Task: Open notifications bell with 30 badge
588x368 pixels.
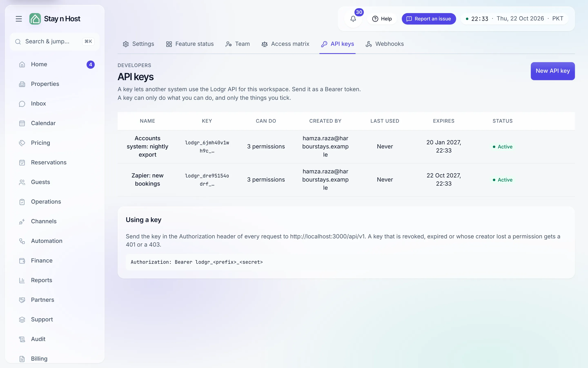Action: click(x=353, y=19)
